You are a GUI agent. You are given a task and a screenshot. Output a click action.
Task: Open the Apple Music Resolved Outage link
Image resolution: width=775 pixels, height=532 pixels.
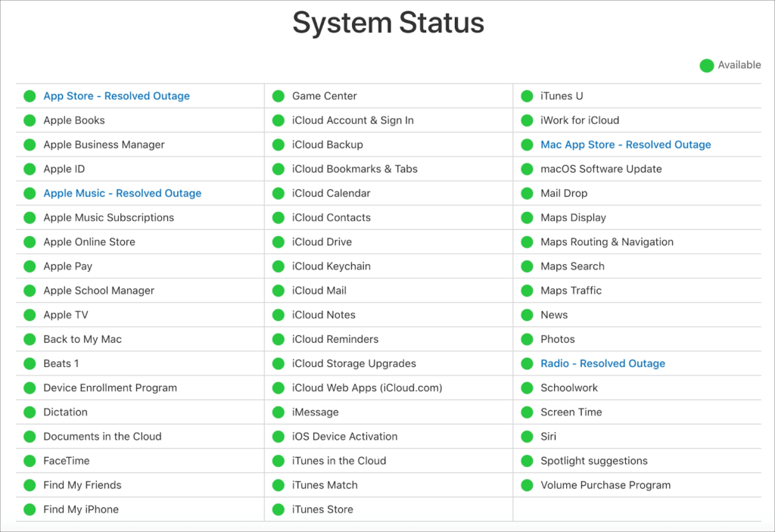[122, 193]
